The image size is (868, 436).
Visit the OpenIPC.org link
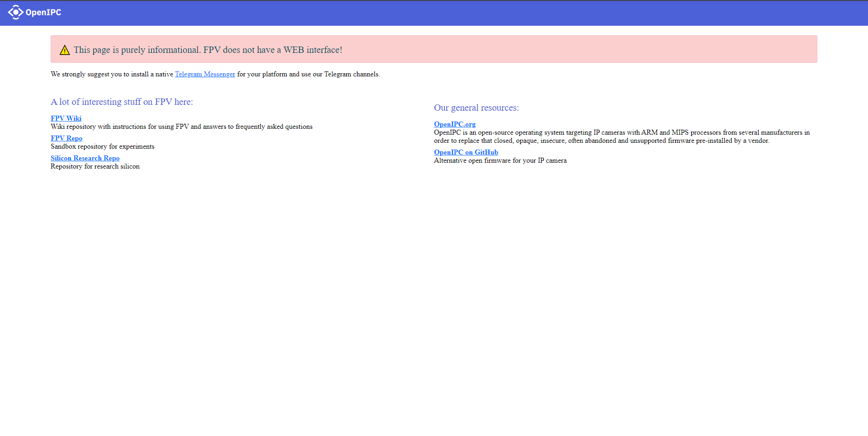pos(455,124)
